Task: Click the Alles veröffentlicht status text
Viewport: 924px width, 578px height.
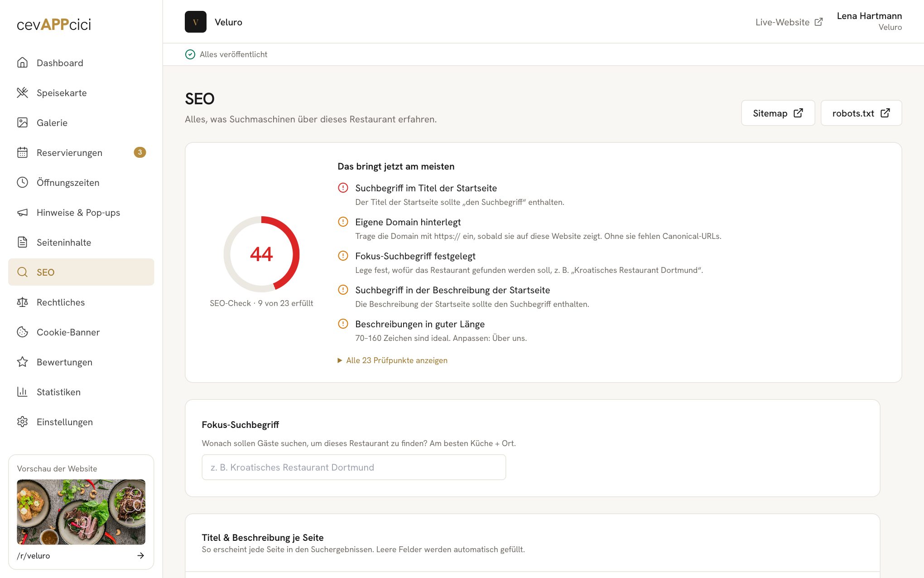Action: (233, 54)
